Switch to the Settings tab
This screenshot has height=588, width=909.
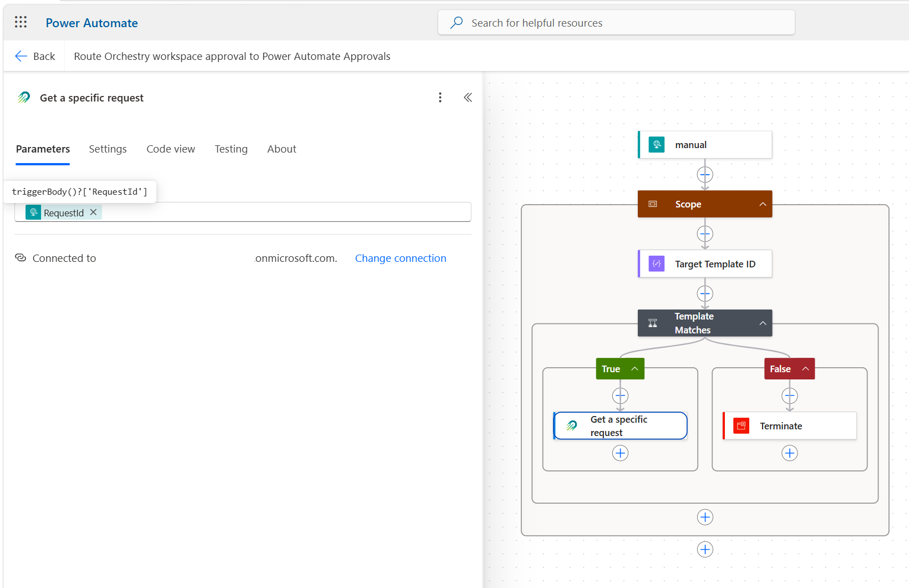(108, 149)
